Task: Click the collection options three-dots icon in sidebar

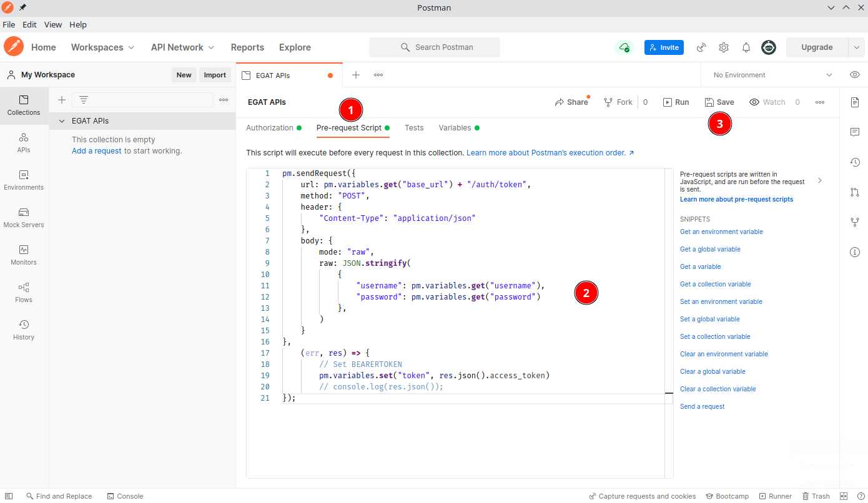Action: 224,100
